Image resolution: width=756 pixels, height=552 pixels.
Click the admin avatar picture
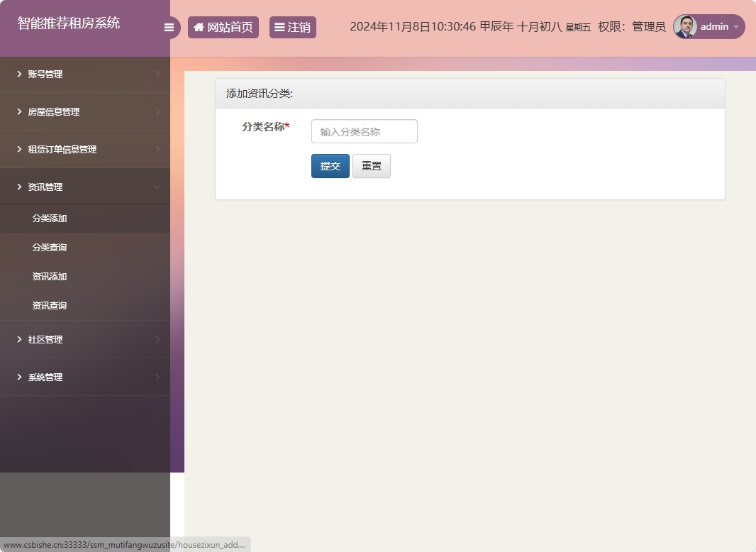pyautogui.click(x=685, y=26)
